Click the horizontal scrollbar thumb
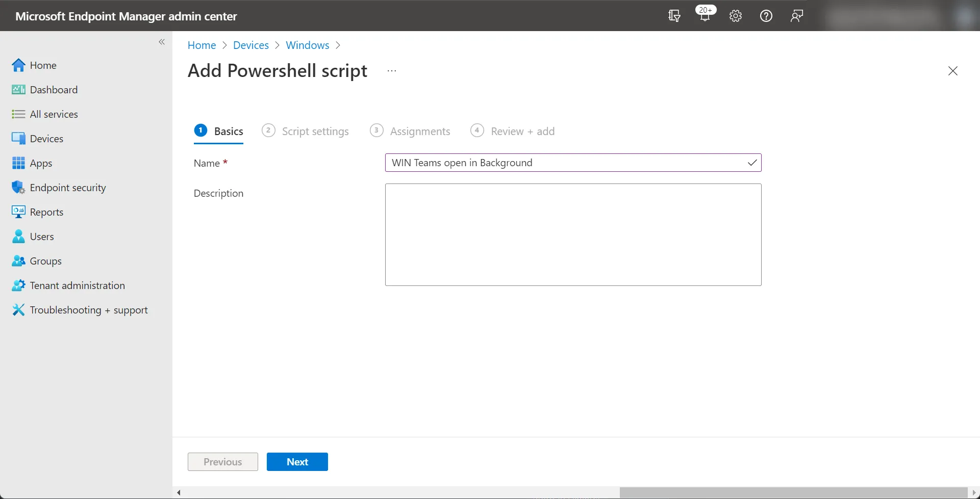 click(x=794, y=492)
